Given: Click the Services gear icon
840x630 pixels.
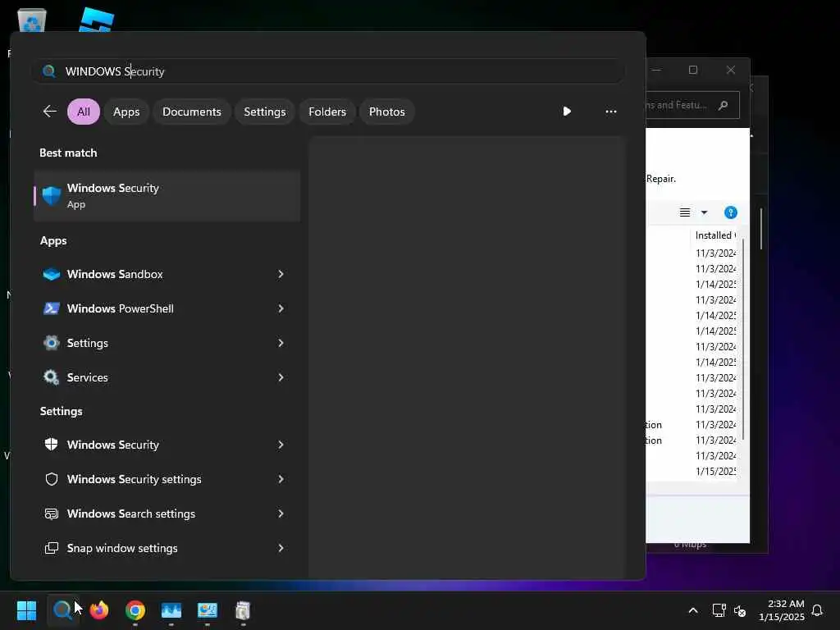Looking at the screenshot, I should pyautogui.click(x=52, y=377).
